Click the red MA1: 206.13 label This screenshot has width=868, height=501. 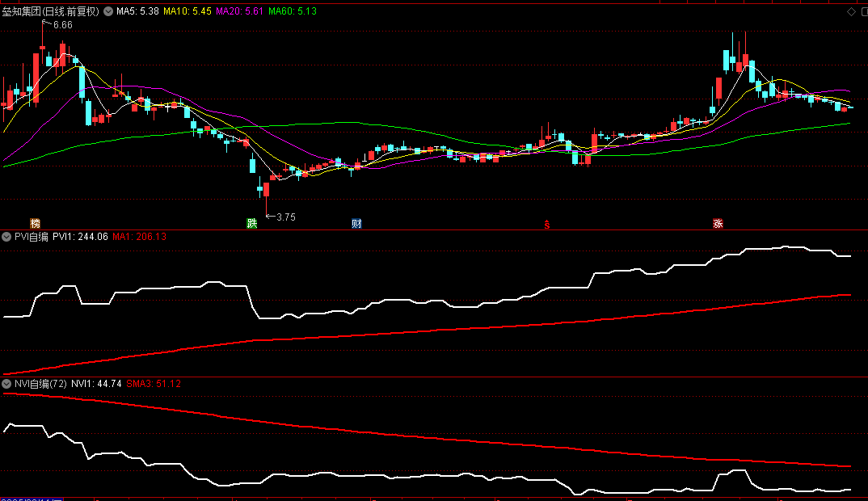[x=140, y=237]
